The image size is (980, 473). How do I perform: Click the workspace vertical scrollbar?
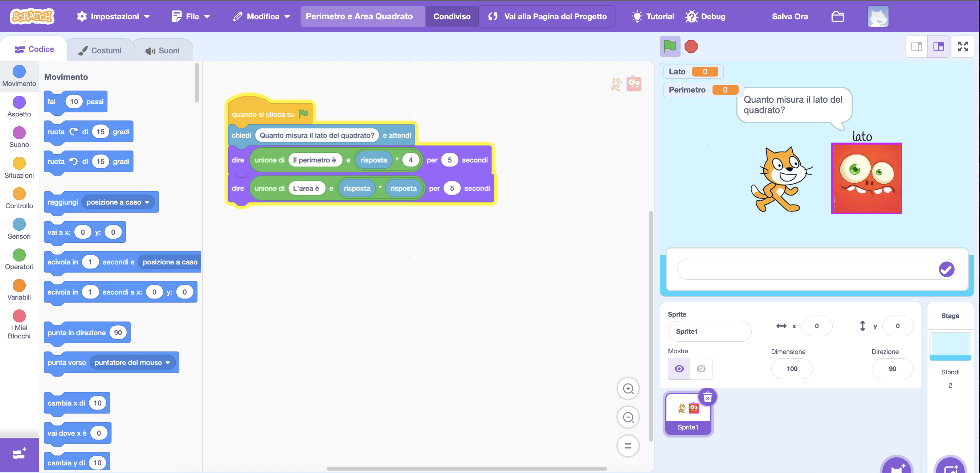[x=650, y=326]
